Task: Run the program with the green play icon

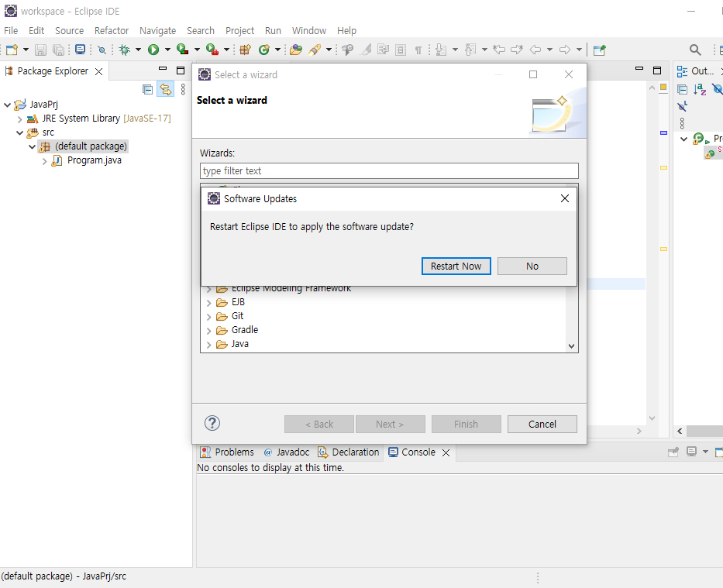Action: [x=153, y=50]
